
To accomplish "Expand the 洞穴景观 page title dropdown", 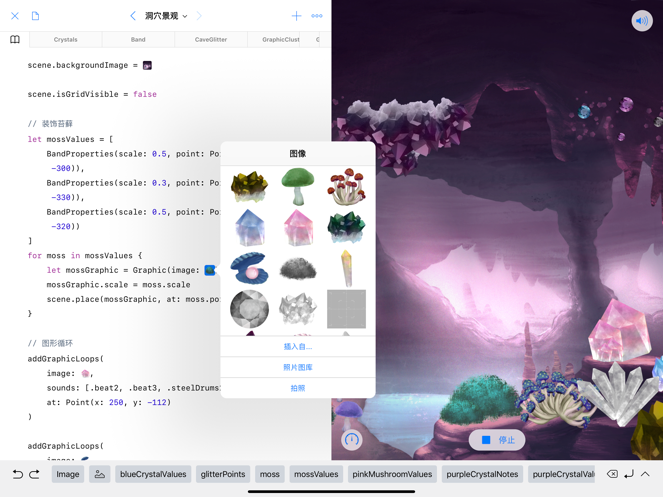I will click(x=166, y=16).
